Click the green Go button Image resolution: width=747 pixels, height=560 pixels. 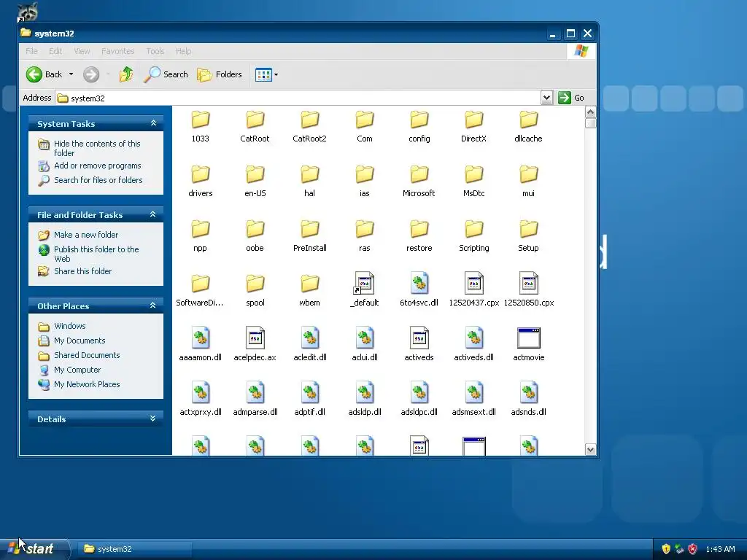[x=571, y=98]
